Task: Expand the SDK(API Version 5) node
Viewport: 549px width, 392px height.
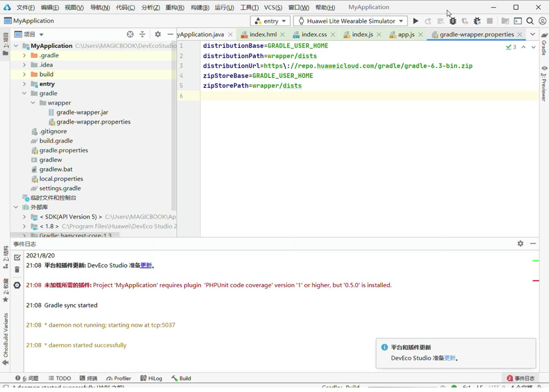Action: click(24, 217)
